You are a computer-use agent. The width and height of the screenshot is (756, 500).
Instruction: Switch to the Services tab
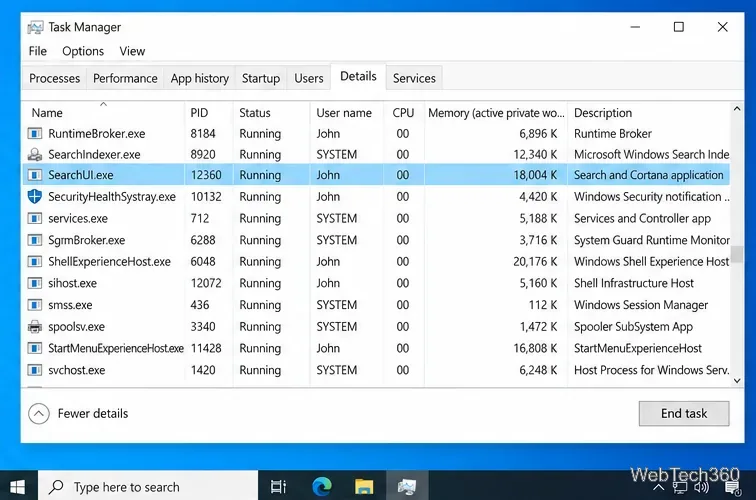(x=414, y=78)
